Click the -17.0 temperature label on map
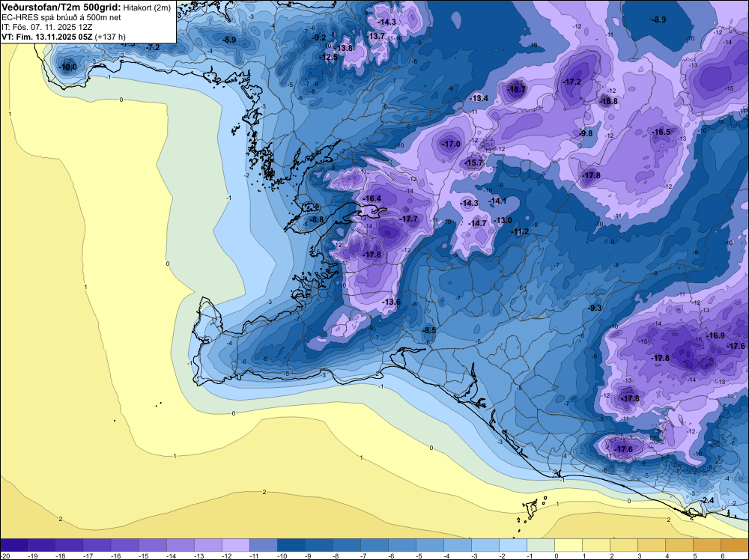Viewport: 749px width, 560px height. tap(451, 144)
